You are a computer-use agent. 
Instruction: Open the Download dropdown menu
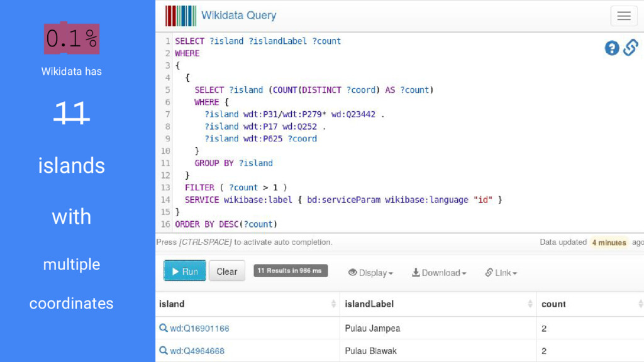438,273
